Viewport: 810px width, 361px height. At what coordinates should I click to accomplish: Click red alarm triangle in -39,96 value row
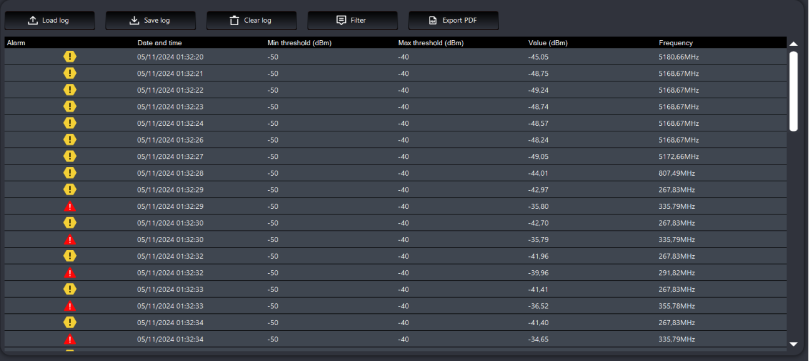pyautogui.click(x=70, y=273)
